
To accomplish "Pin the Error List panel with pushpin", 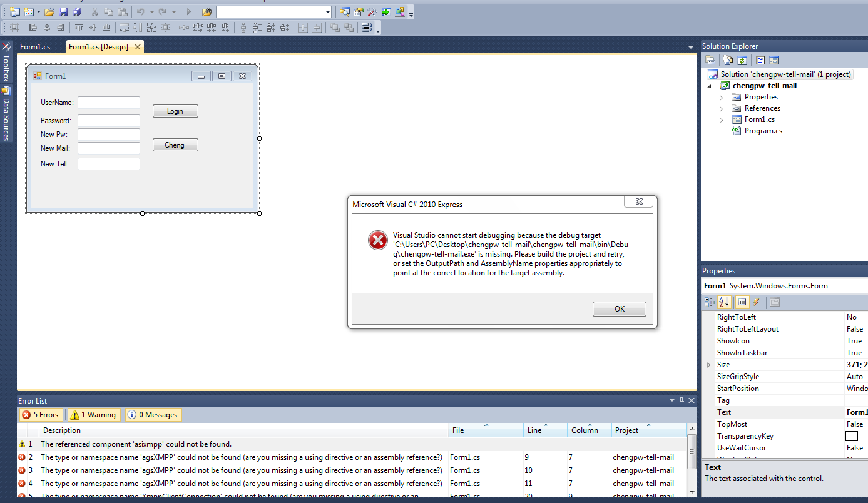I will click(682, 400).
